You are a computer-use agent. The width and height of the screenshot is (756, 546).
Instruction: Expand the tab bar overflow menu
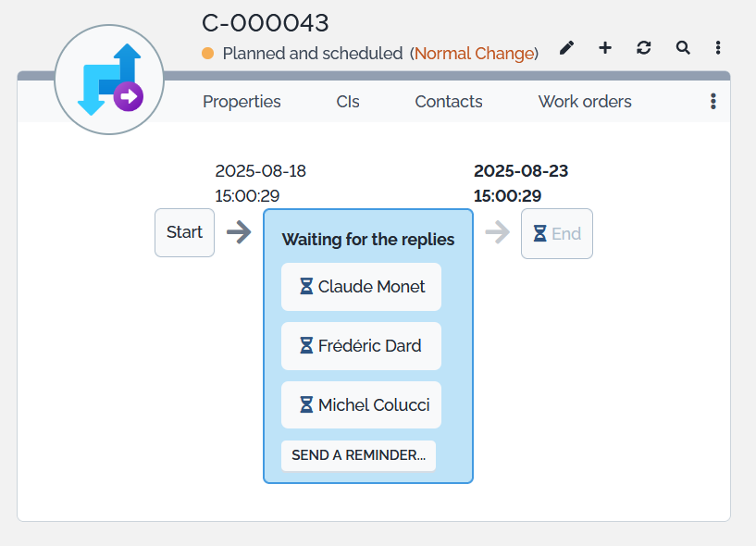pos(713,102)
